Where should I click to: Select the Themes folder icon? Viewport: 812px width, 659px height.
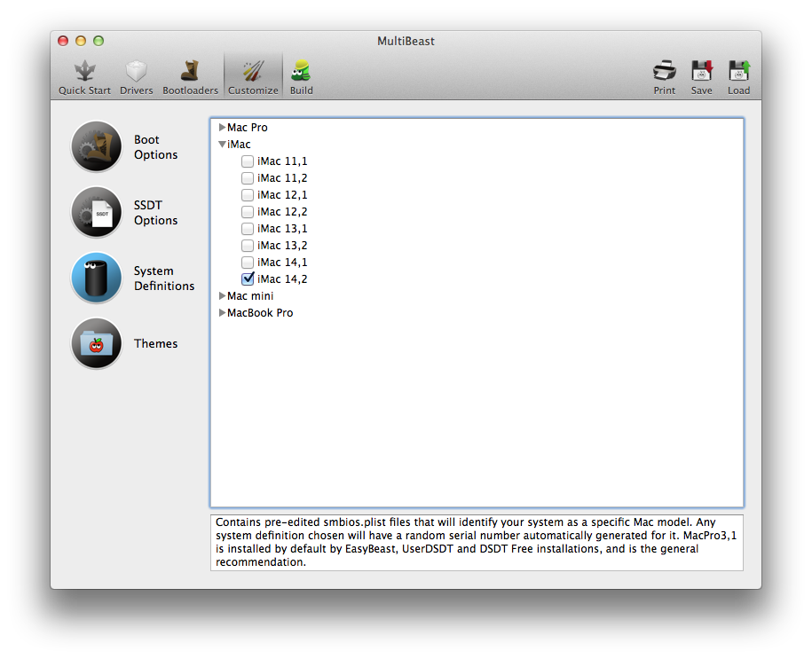pos(97,343)
